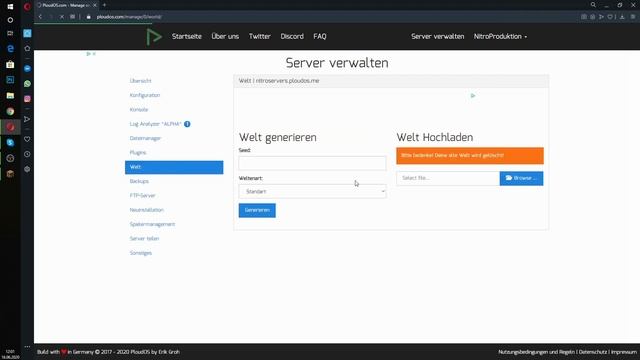The width and height of the screenshot is (640, 360).
Task: Select Neuinstallation in the side menu
Action: tap(147, 210)
